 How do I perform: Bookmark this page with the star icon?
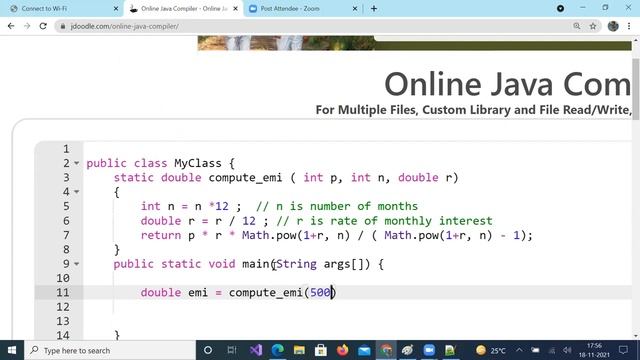[593, 26]
